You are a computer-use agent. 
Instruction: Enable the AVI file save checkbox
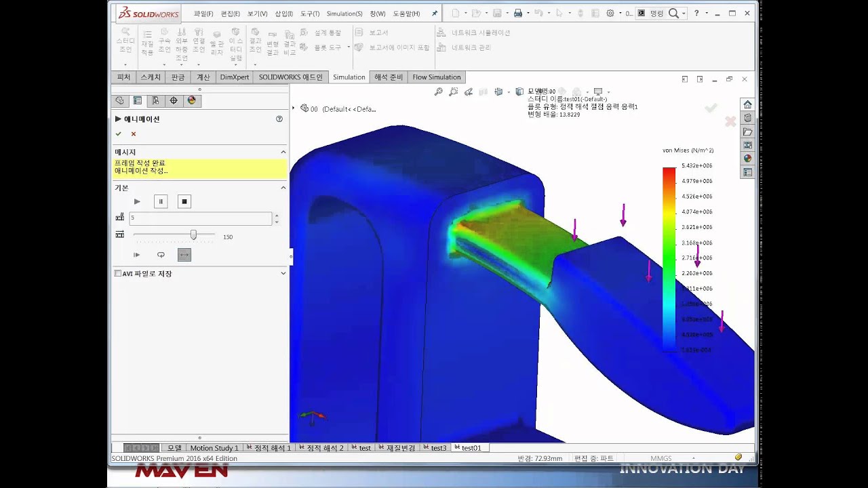point(118,274)
